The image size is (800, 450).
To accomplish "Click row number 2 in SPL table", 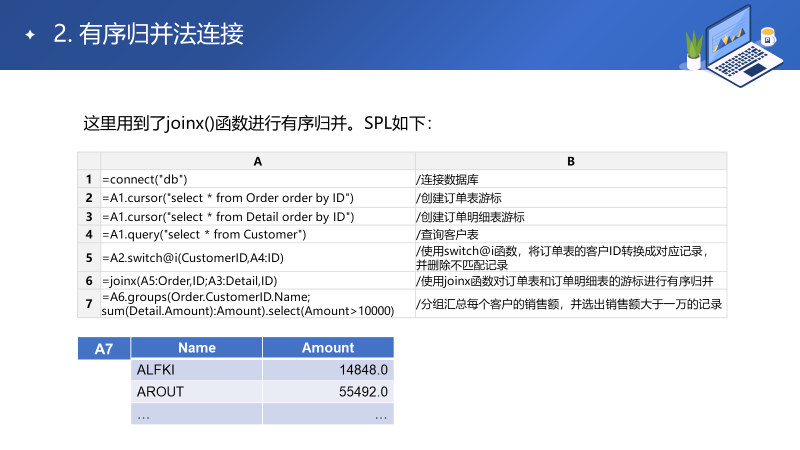I will [89, 197].
